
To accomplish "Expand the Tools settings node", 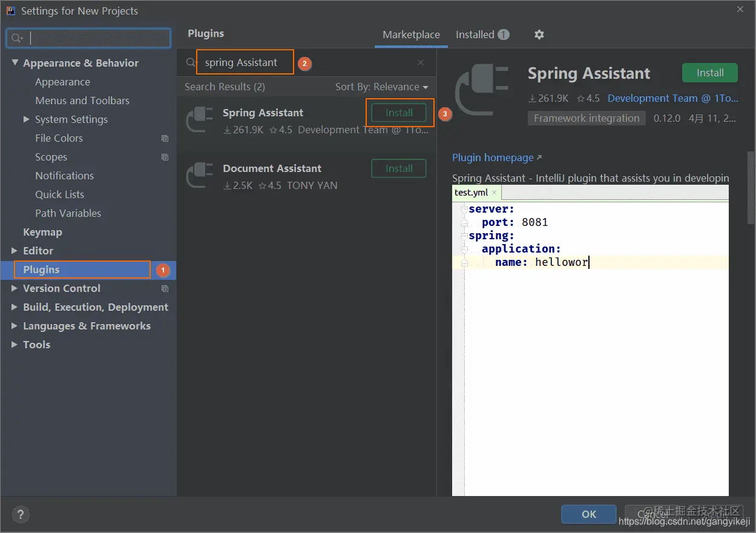I will (15, 345).
